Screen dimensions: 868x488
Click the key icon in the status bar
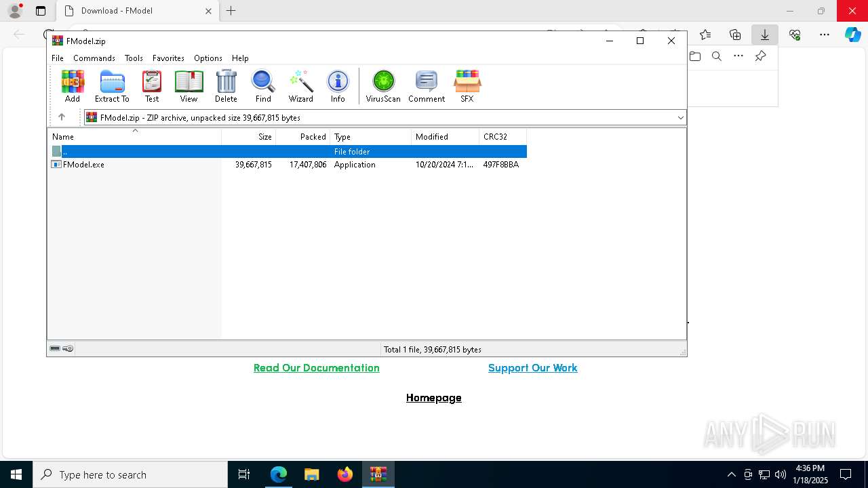coord(68,348)
